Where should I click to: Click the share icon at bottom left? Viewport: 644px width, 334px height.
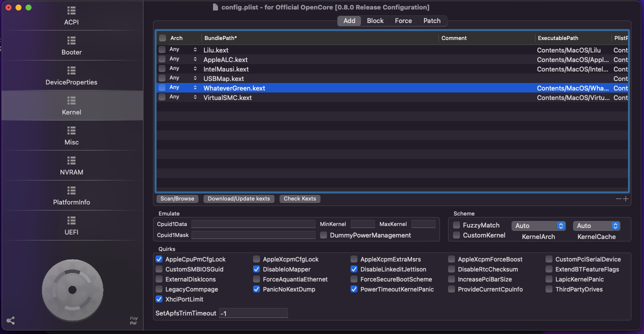pyautogui.click(x=10, y=320)
